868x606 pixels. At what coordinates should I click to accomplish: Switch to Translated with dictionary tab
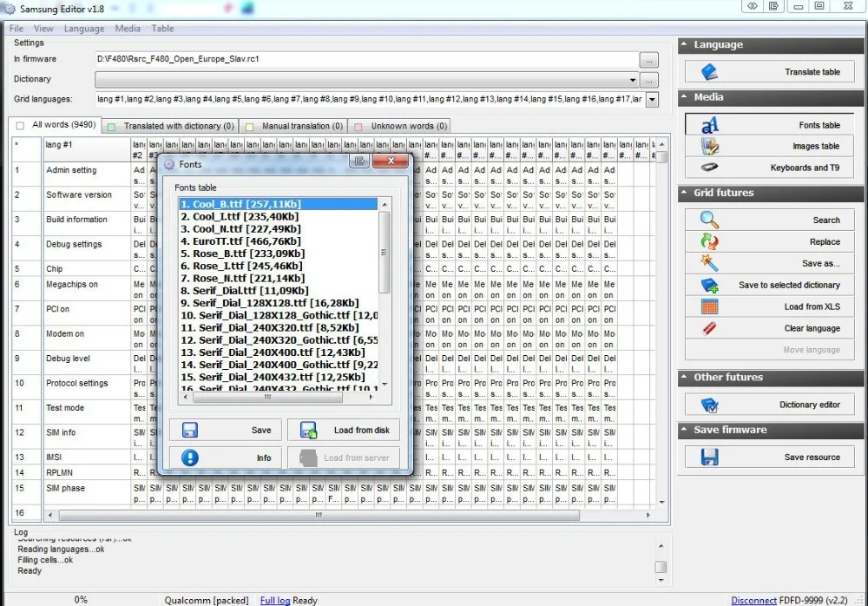171,126
